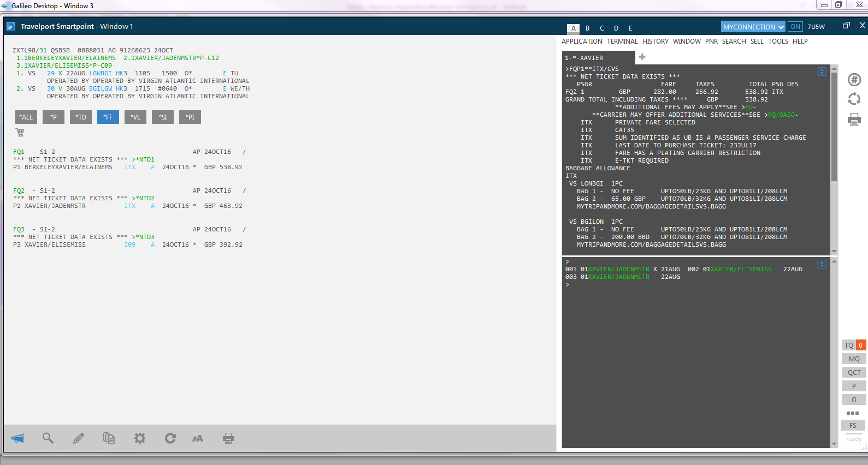This screenshot has width=868, height=465.
Task: Switch to window tab C
Action: point(602,28)
